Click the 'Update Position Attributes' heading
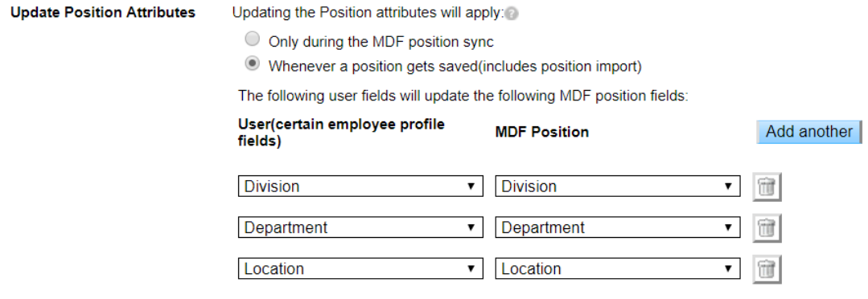The height and width of the screenshot is (299, 868). point(103,13)
